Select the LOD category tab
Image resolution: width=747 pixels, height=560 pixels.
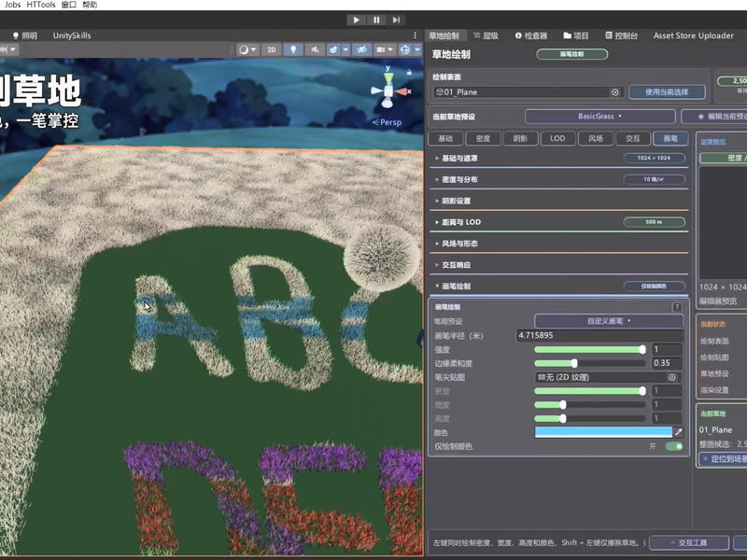[x=557, y=138]
